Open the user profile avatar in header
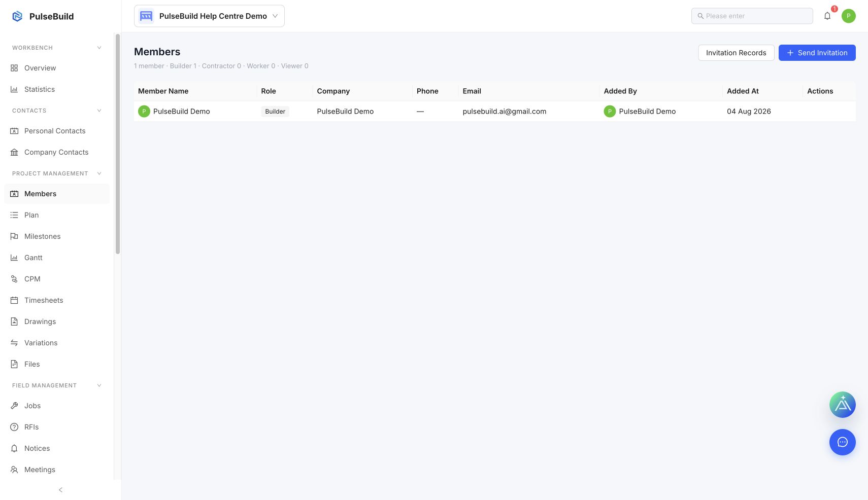The width and height of the screenshot is (868, 500). 849,16
